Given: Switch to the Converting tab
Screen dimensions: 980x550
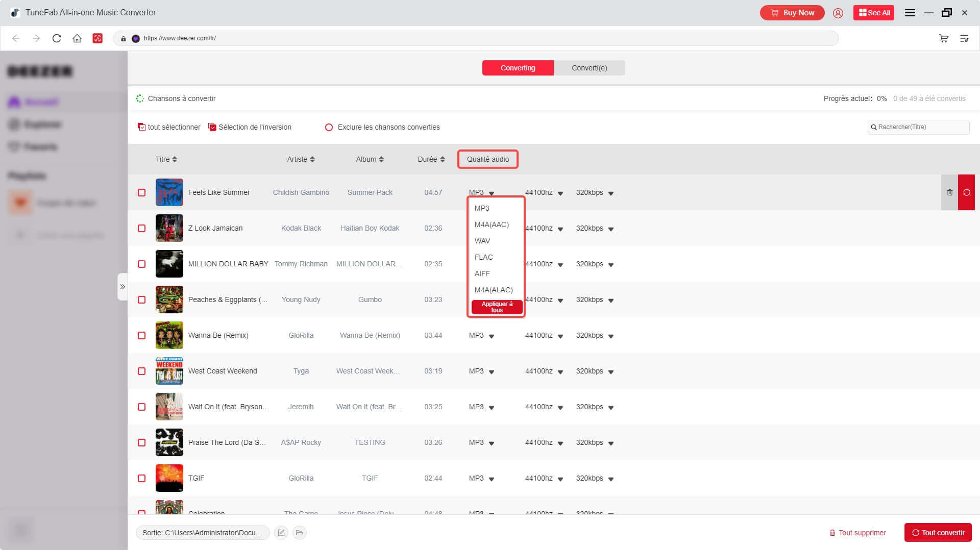Looking at the screenshot, I should (518, 68).
